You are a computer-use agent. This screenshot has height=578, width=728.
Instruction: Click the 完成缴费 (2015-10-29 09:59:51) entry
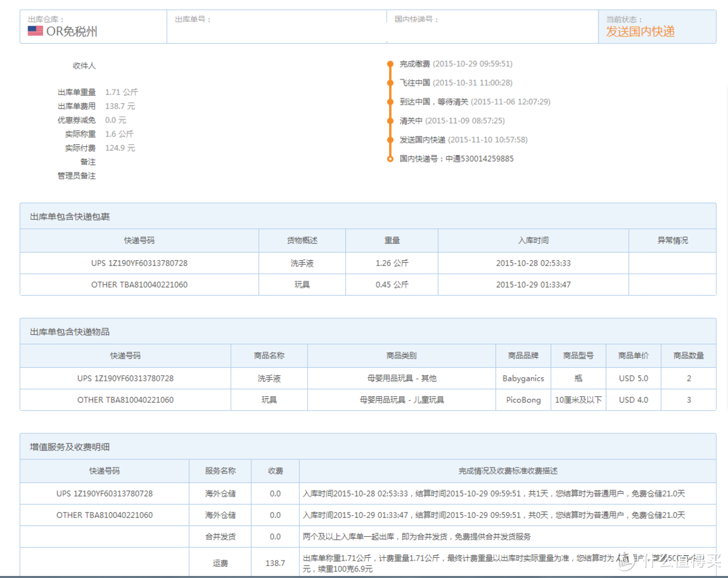[x=456, y=63]
